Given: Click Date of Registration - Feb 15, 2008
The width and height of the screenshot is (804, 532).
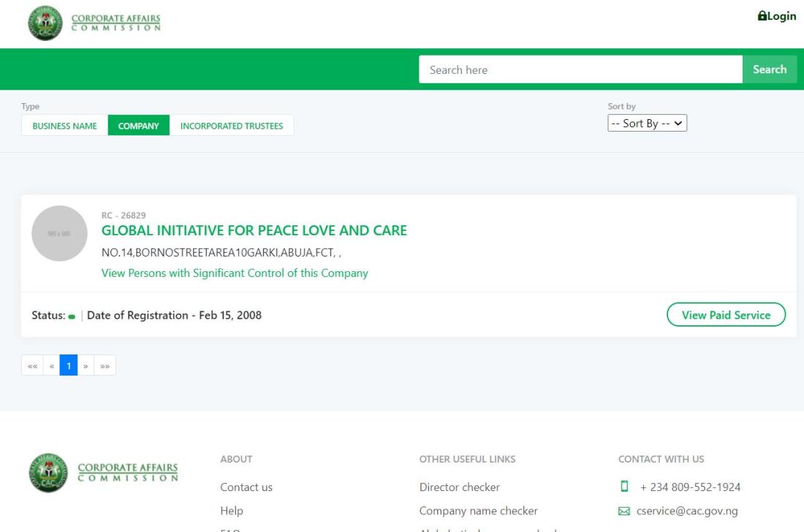Looking at the screenshot, I should (x=175, y=315).
